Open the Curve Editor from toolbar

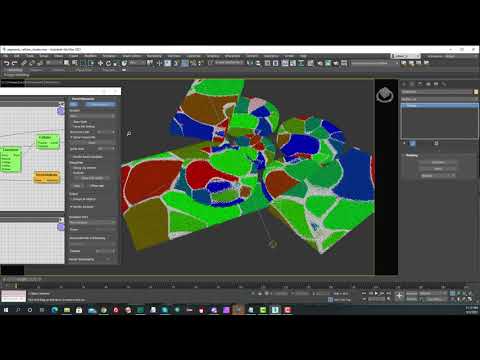[x=293, y=63]
